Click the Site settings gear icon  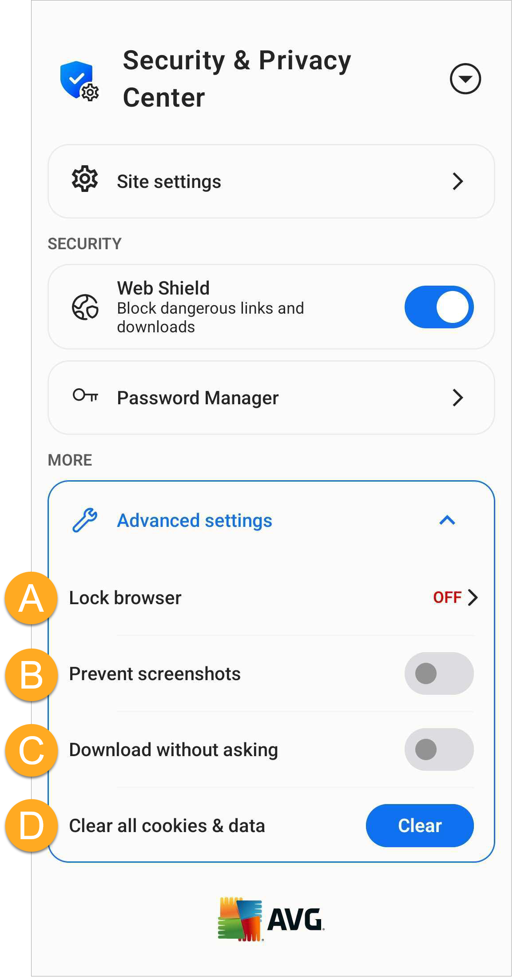point(85,179)
